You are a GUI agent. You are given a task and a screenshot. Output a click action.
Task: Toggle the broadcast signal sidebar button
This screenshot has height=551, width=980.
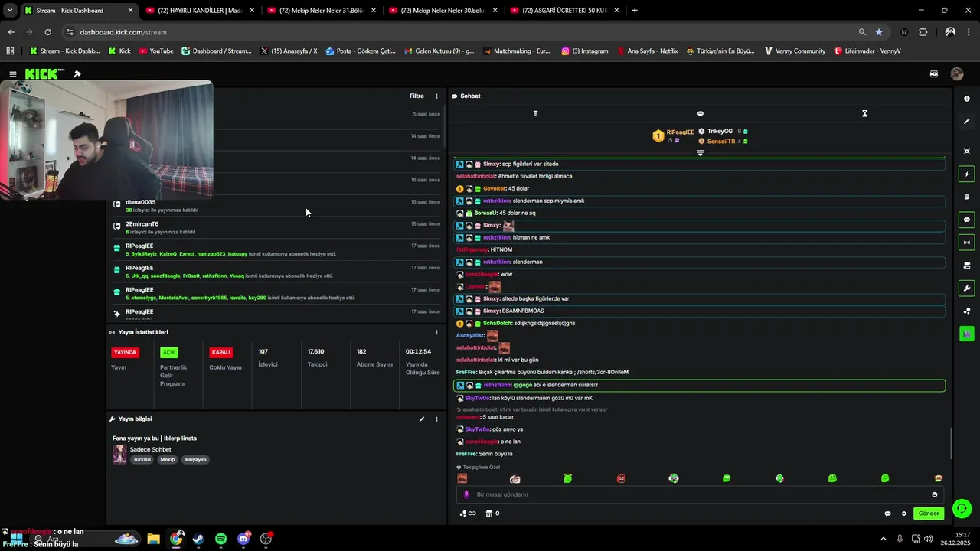tap(967, 243)
